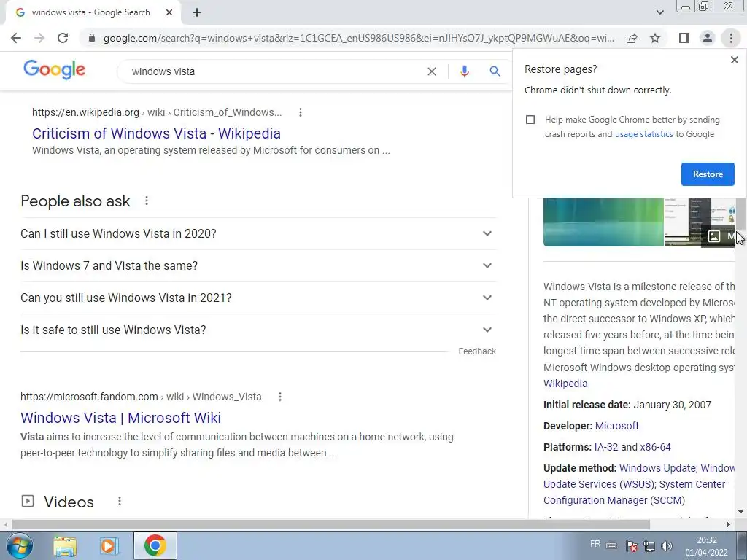Expand "Can I still use Windows Vista in 2020?"
The width and height of the screenshot is (747, 560).
[258, 234]
